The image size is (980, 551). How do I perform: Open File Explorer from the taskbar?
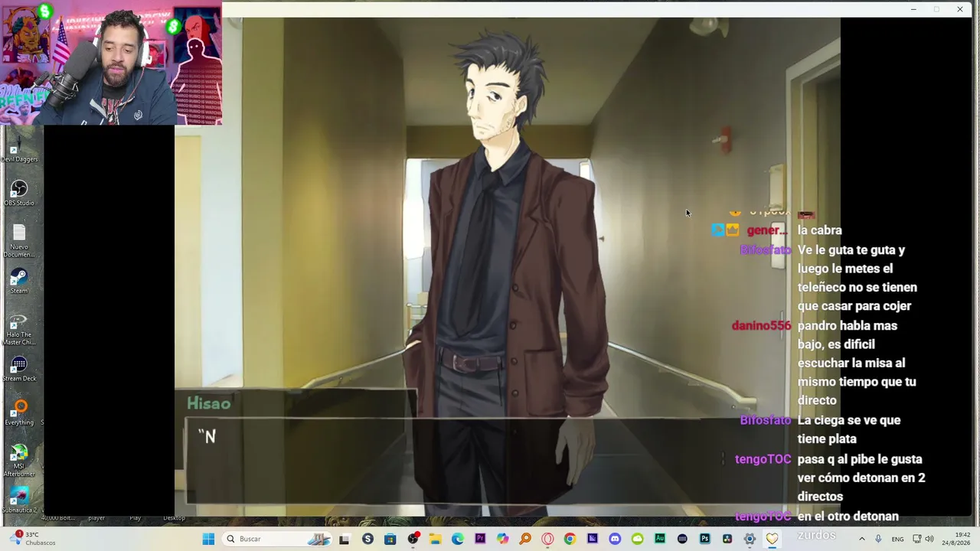(x=435, y=539)
